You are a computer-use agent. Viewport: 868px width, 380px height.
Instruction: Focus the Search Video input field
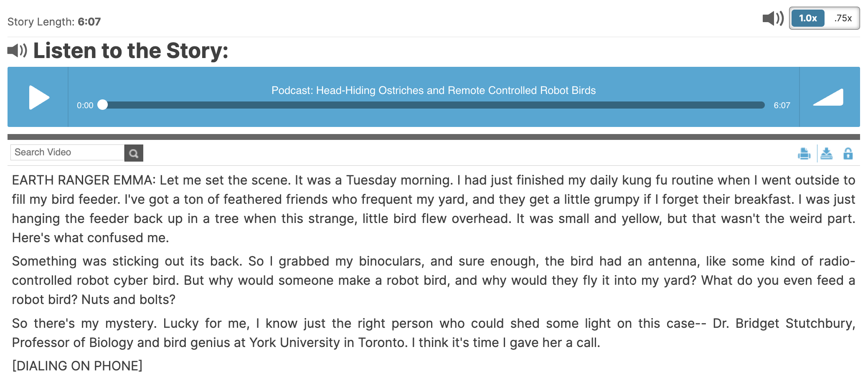tap(68, 152)
